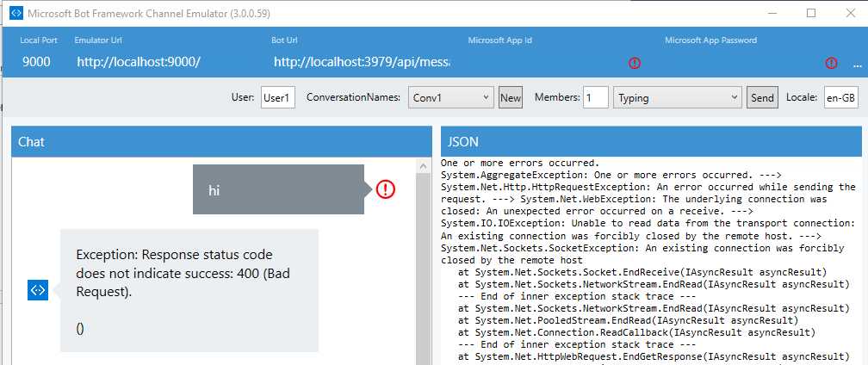Click the Local Port value 9000
The width and height of the screenshot is (868, 365).
coord(36,62)
